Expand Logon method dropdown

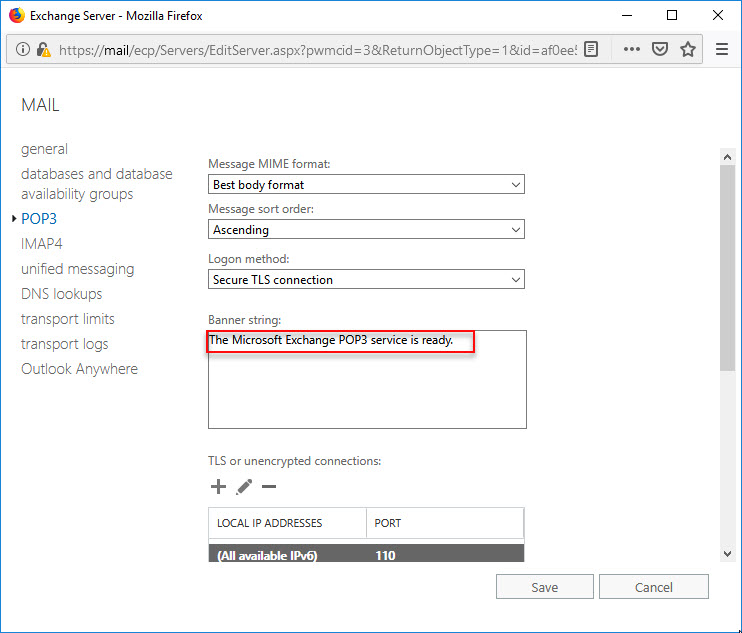pos(366,280)
